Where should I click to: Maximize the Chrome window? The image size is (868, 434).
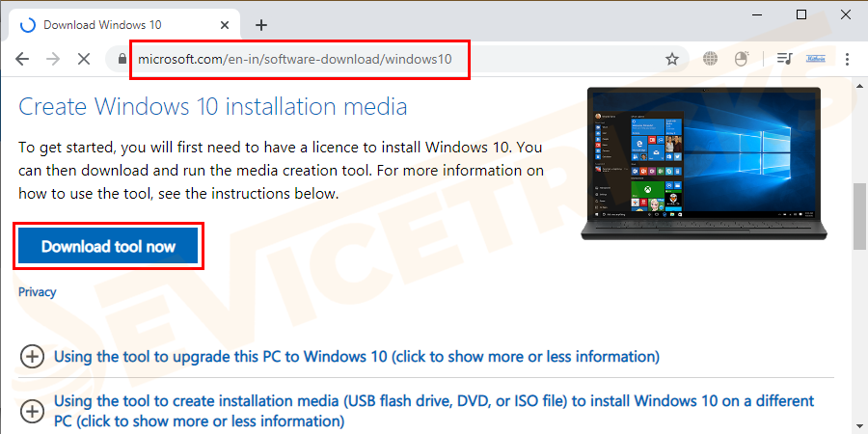(801, 14)
